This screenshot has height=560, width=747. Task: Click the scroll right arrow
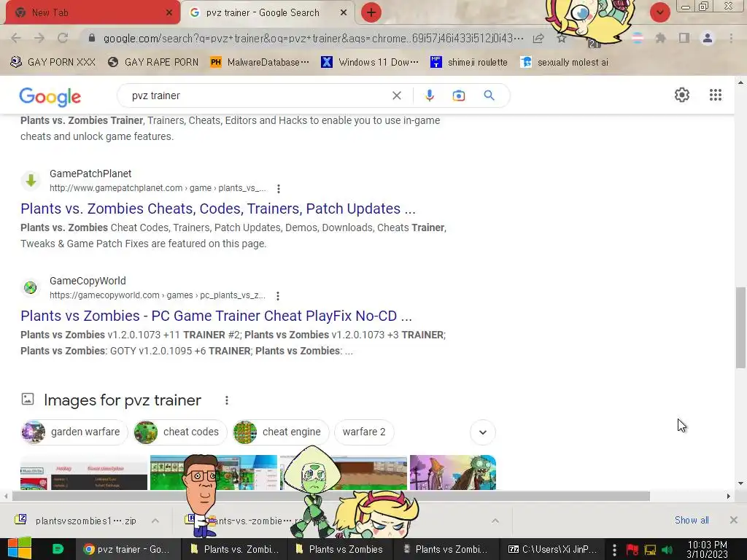729,496
